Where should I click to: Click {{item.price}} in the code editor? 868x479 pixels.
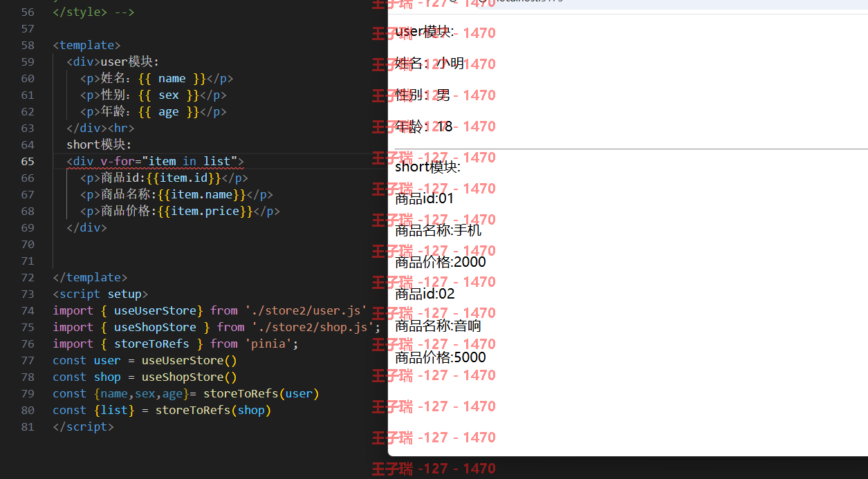point(205,211)
